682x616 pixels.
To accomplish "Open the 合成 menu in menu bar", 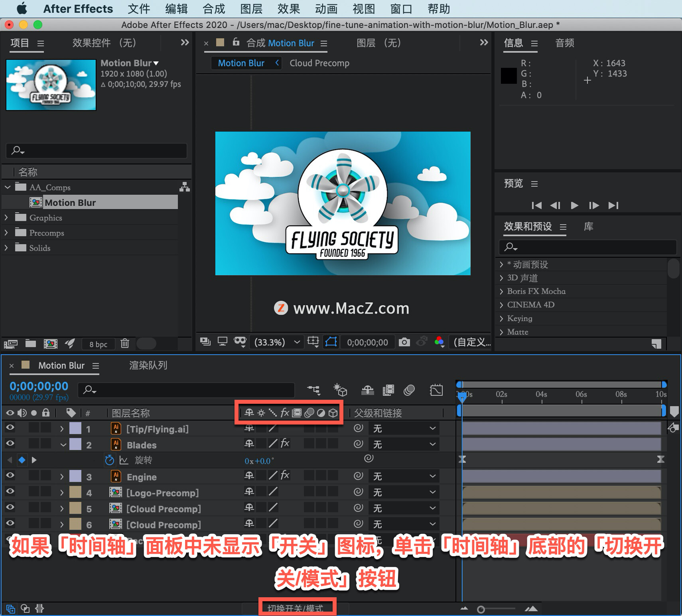I will coord(214,9).
